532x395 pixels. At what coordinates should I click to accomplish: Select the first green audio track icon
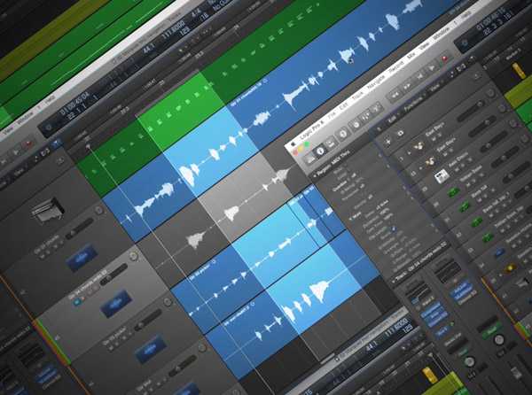(x=453, y=193)
